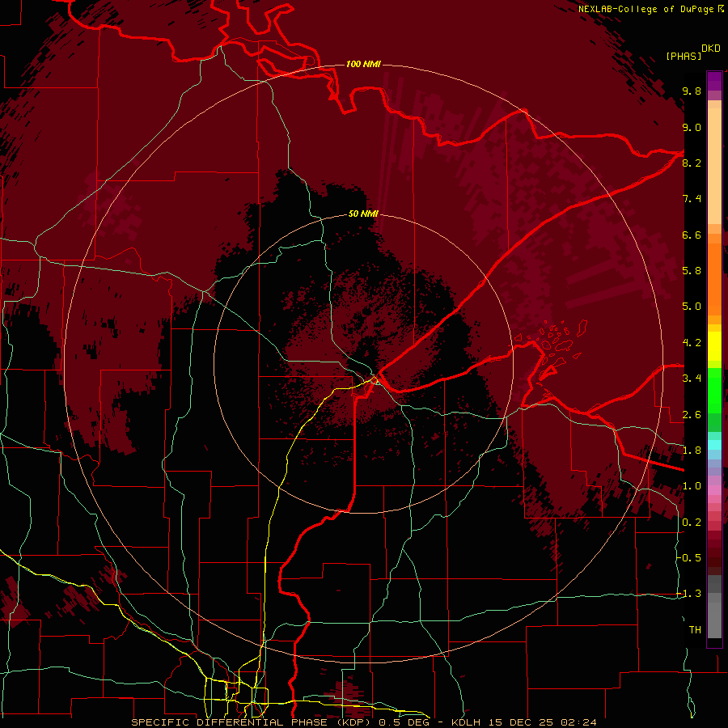Click the 9.8 legend value
The image size is (728, 728).
pos(692,91)
